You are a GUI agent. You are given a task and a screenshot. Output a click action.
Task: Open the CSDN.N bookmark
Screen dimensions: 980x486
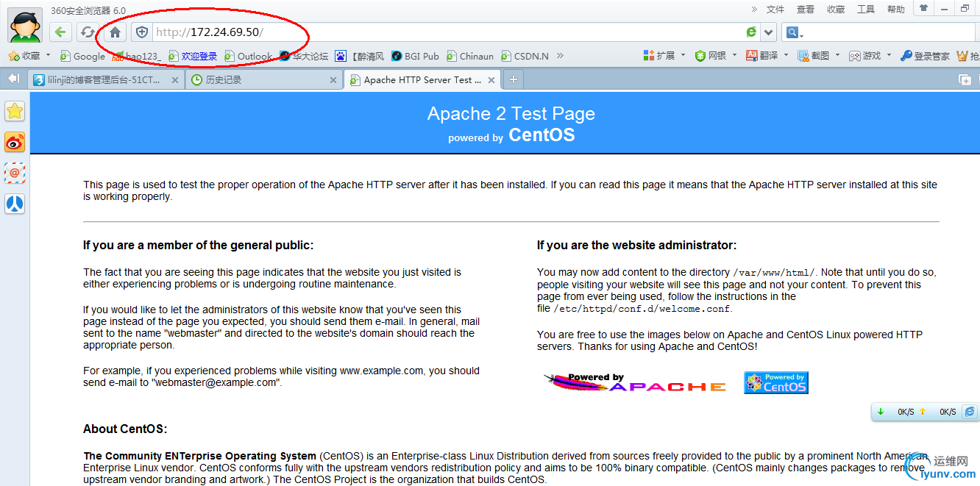525,56
